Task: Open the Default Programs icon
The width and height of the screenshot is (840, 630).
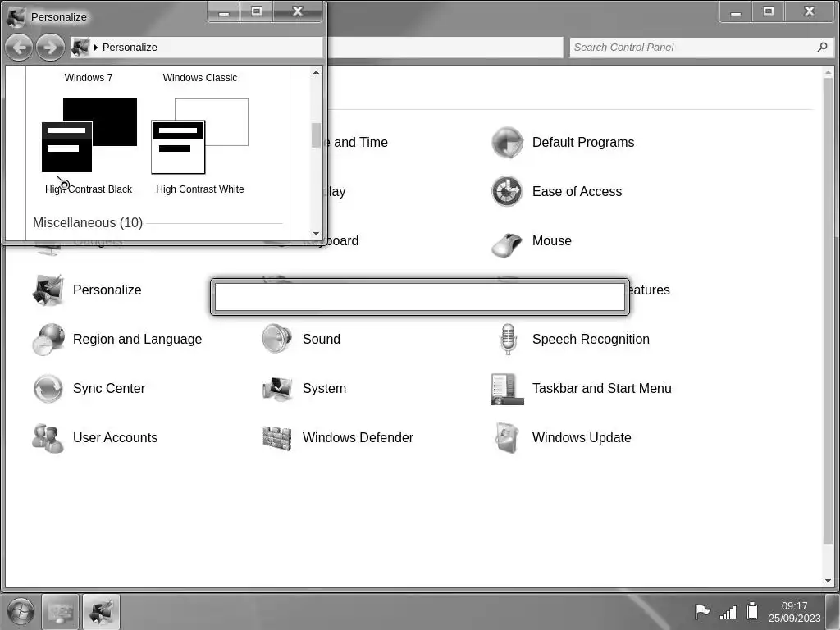Action: click(507, 142)
